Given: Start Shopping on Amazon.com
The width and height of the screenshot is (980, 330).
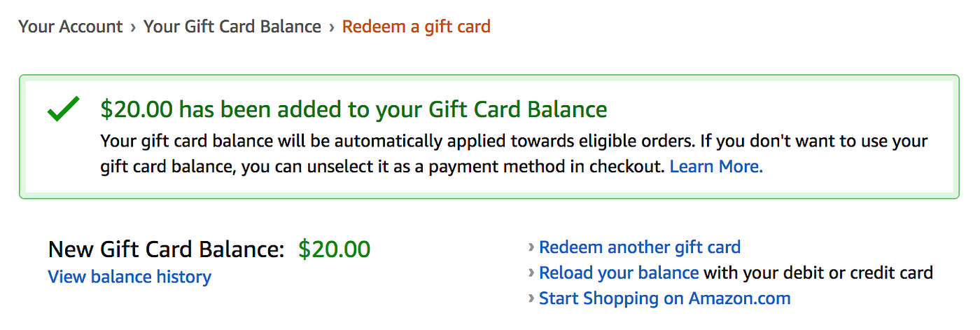Looking at the screenshot, I should pos(664,298).
